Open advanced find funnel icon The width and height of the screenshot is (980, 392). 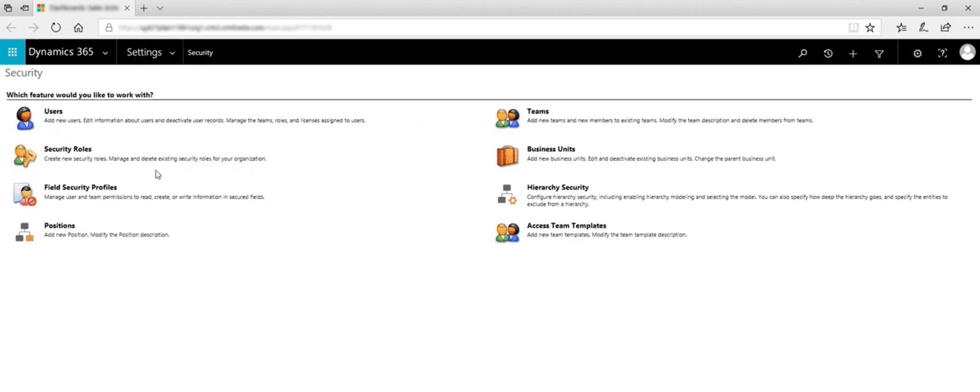(x=879, y=54)
